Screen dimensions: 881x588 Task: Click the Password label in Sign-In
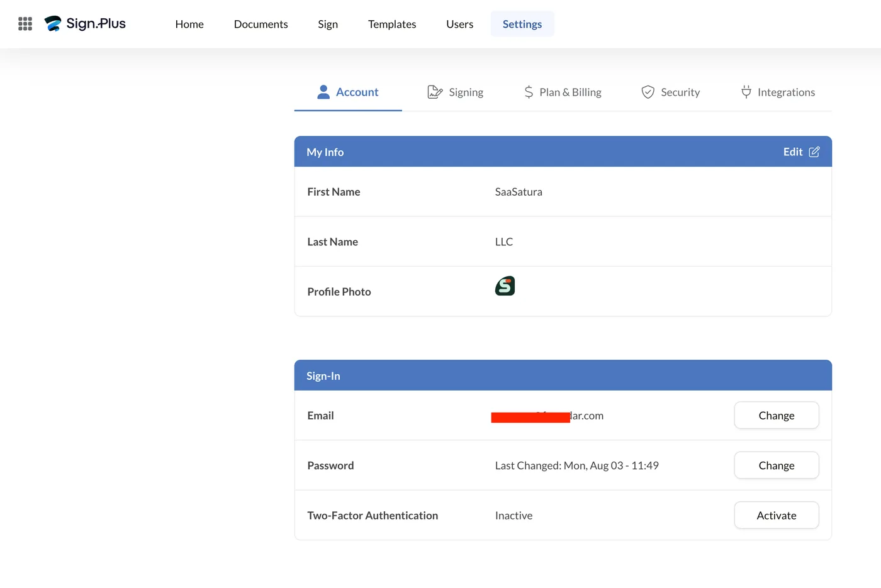point(330,465)
